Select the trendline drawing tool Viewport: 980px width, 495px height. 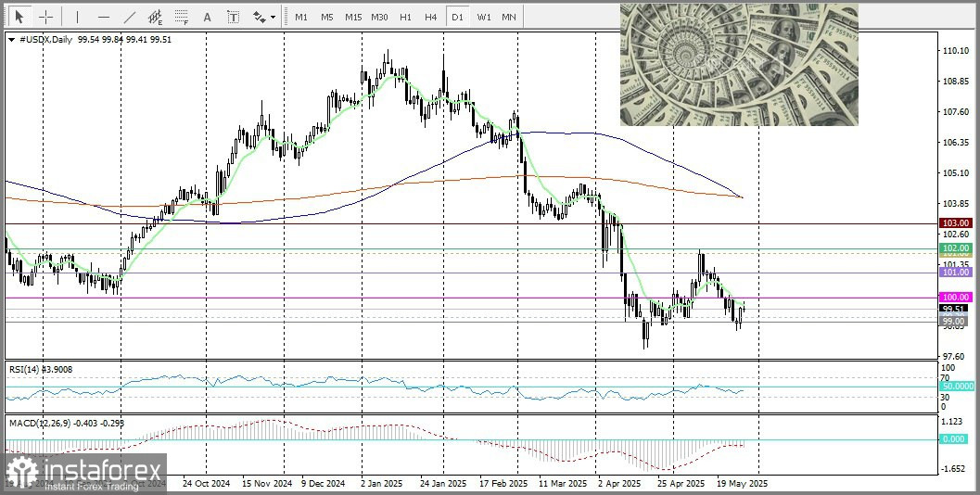(x=130, y=17)
